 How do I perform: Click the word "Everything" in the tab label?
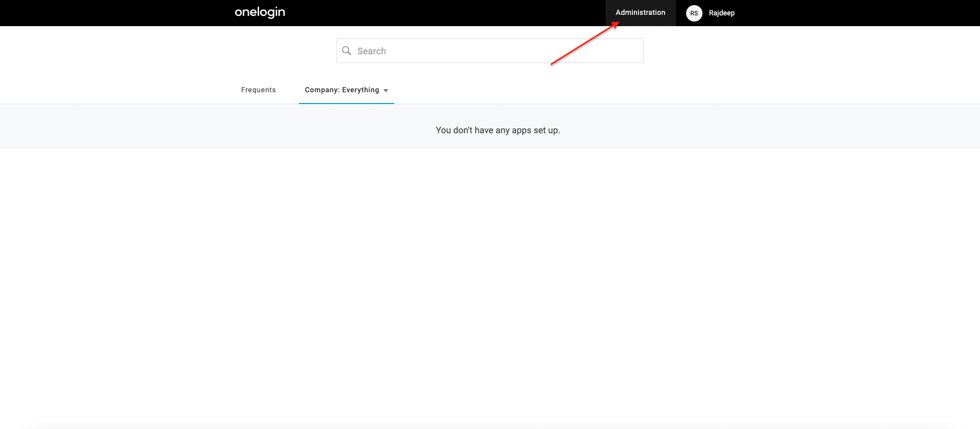pyautogui.click(x=360, y=90)
